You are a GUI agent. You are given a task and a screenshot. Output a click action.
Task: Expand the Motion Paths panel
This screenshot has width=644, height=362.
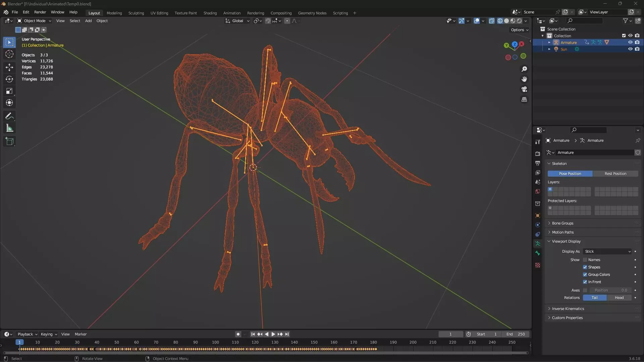pyautogui.click(x=562, y=232)
